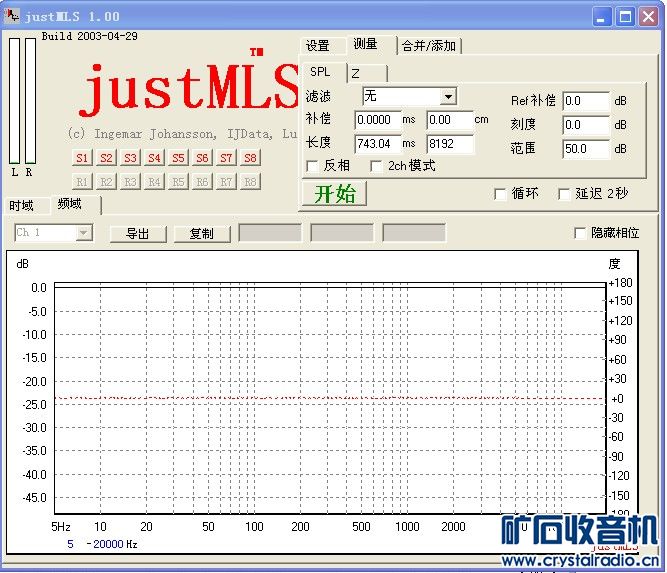This screenshot has height=573, width=667.
Task: Check the 隐藏相位 hide phase checkbox
Action: pos(580,233)
